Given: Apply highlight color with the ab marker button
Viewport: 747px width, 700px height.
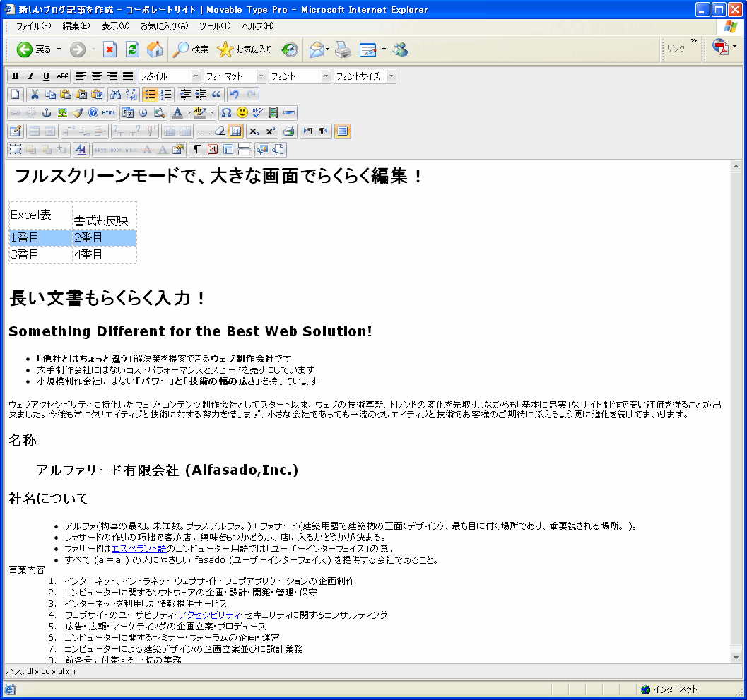Looking at the screenshot, I should [x=200, y=113].
